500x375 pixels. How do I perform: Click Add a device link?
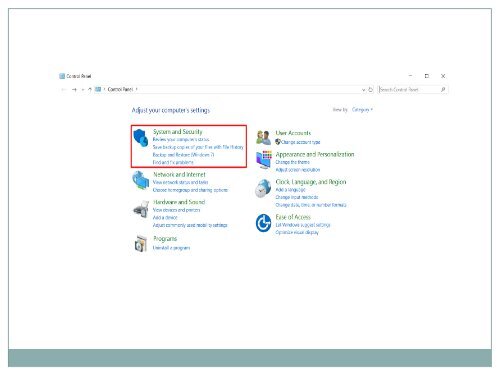165,218
